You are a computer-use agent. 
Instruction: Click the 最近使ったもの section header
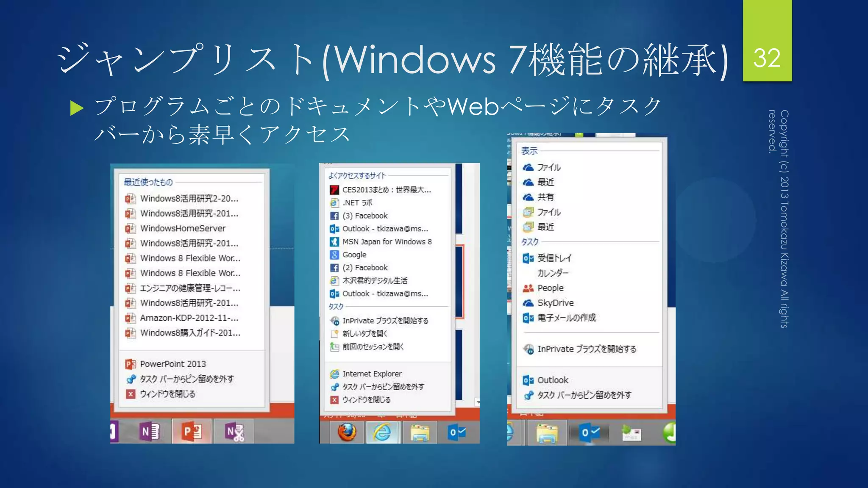tap(148, 182)
